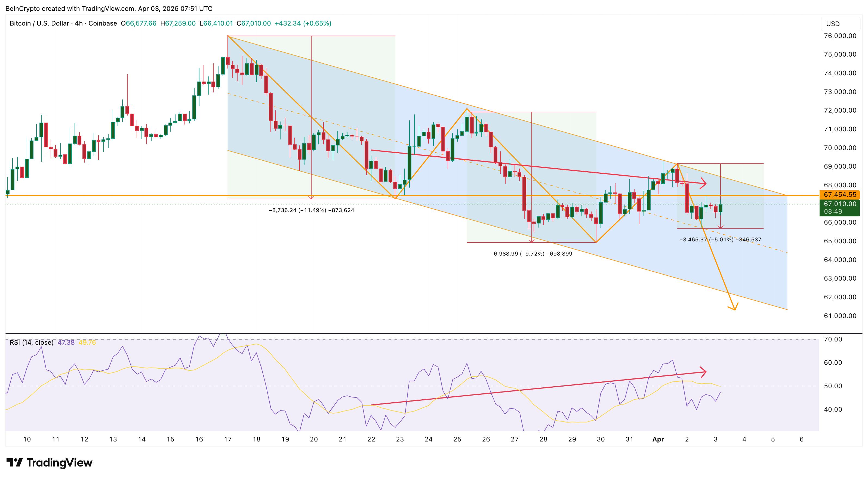Click the purple RSI value 47.38
This screenshot has width=868, height=479.
pyautogui.click(x=66, y=342)
